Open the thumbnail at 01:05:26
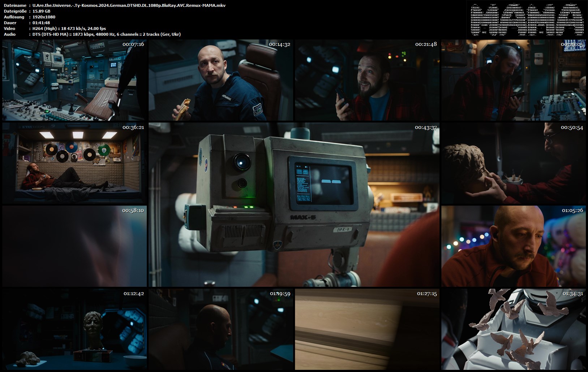 point(514,246)
